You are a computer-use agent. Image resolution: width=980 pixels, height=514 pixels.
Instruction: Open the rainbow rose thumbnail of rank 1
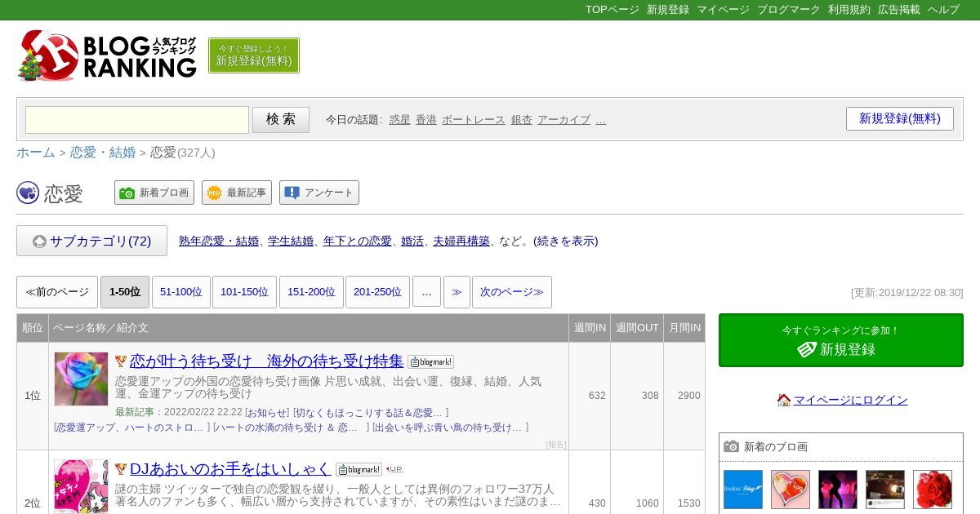[82, 379]
